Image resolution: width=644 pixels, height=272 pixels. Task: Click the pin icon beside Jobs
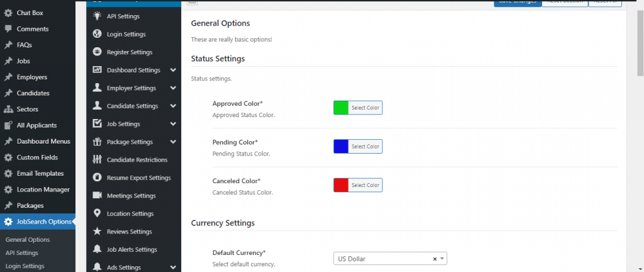point(8,61)
